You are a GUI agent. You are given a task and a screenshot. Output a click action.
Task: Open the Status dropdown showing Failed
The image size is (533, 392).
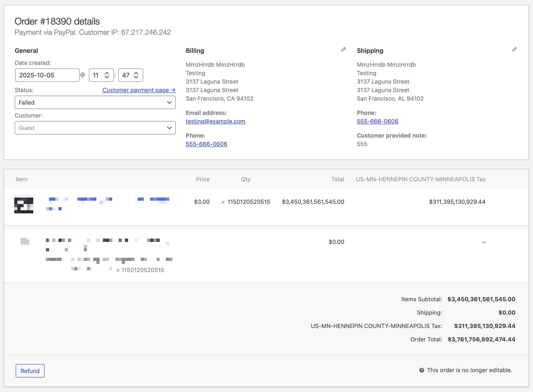95,103
